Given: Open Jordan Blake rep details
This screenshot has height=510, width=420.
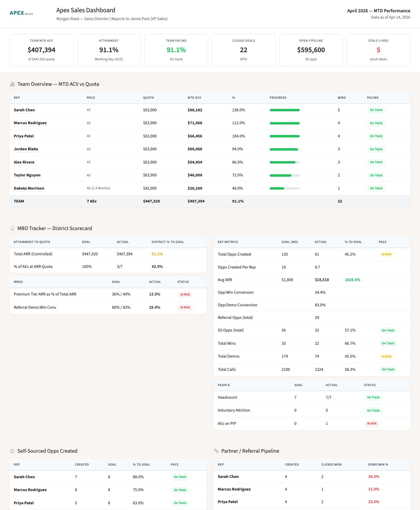Looking at the screenshot, I should point(26,149).
